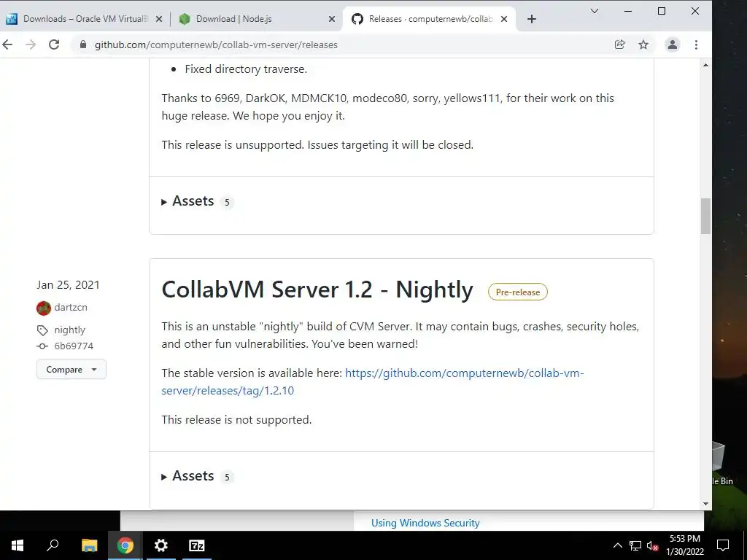Click the scrollbar down arrow

point(705,504)
